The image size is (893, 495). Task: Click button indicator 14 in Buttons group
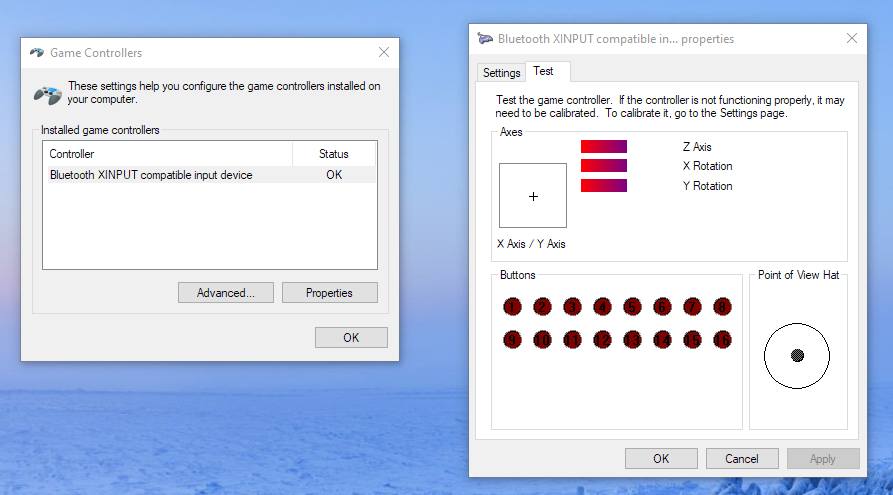(662, 340)
